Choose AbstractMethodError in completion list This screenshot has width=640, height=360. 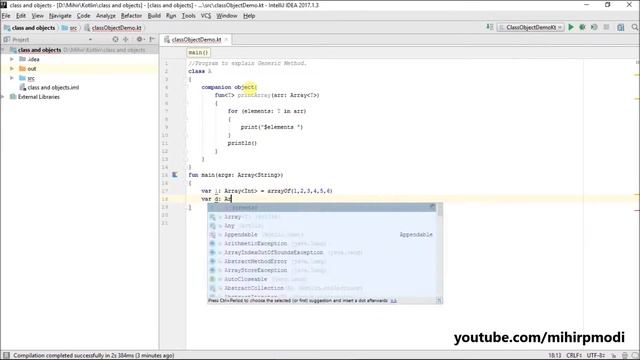pyautogui.click(x=322, y=261)
